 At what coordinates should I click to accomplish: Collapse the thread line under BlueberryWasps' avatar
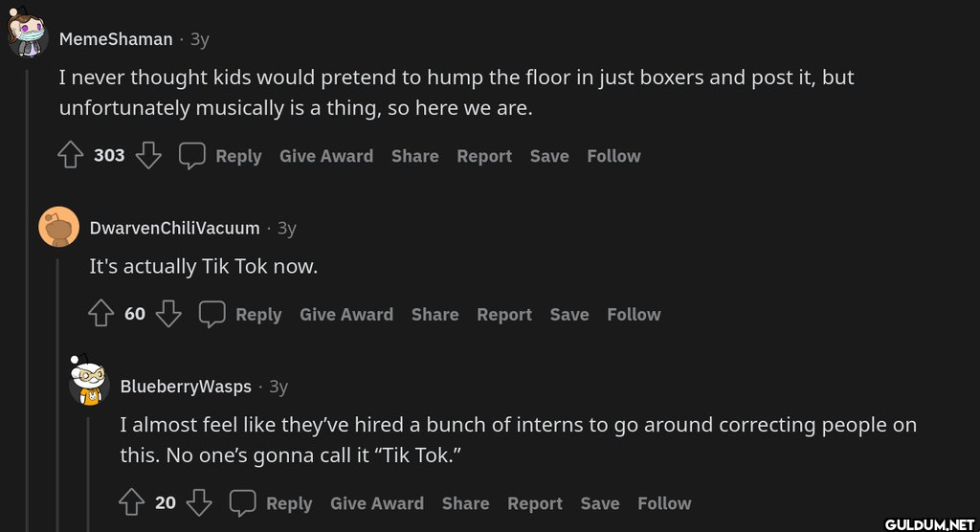click(88, 474)
